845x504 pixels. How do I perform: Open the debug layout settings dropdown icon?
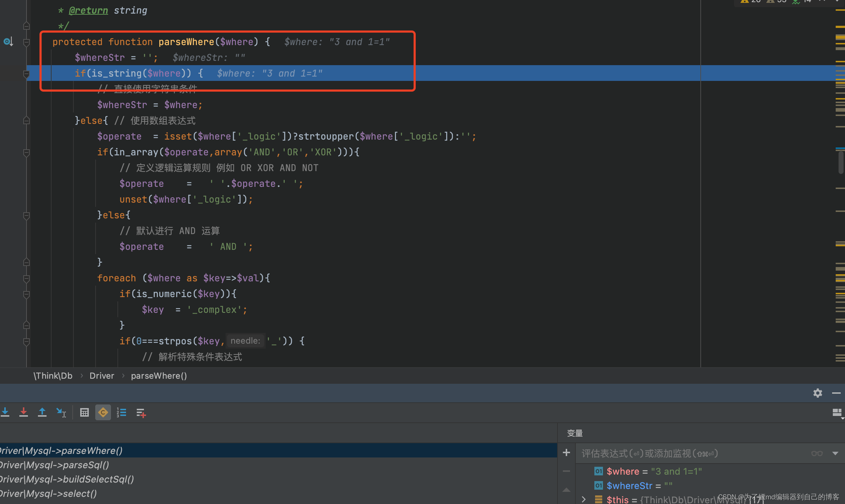point(837,413)
